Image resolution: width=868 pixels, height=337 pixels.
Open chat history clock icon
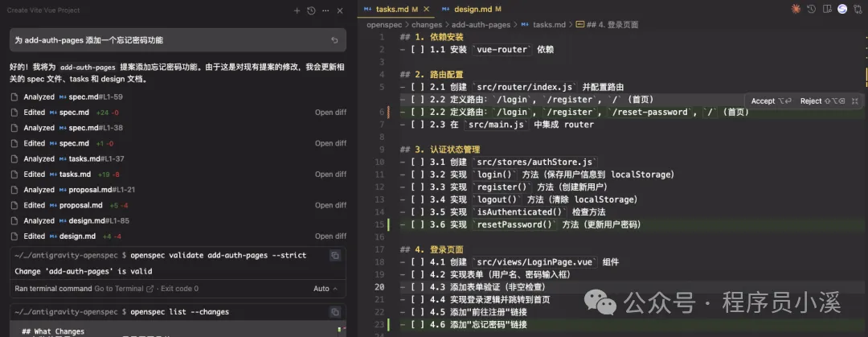(311, 10)
